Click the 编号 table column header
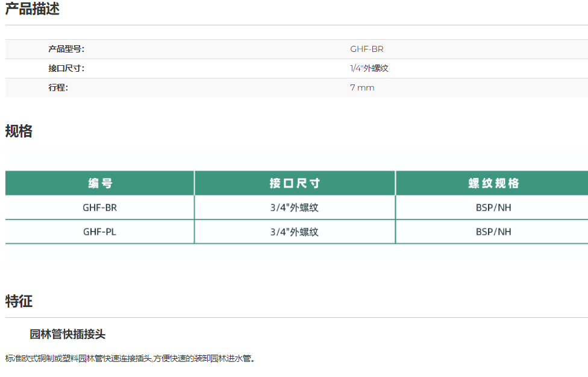The image size is (588, 377). [x=99, y=183]
